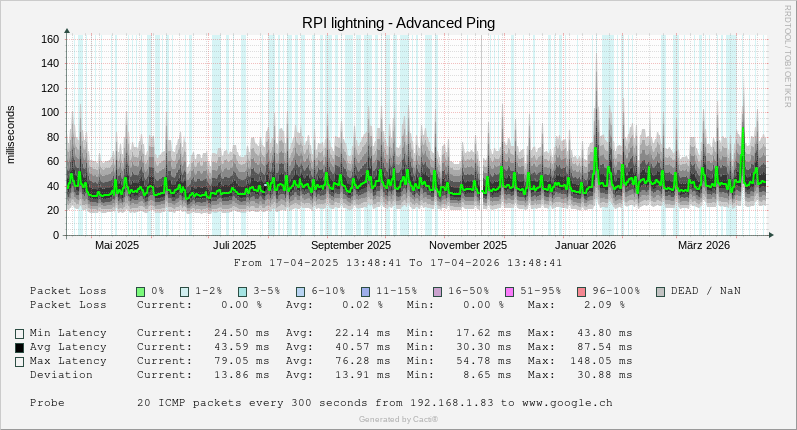Click the Mai 2025 x-axis label

point(117,245)
